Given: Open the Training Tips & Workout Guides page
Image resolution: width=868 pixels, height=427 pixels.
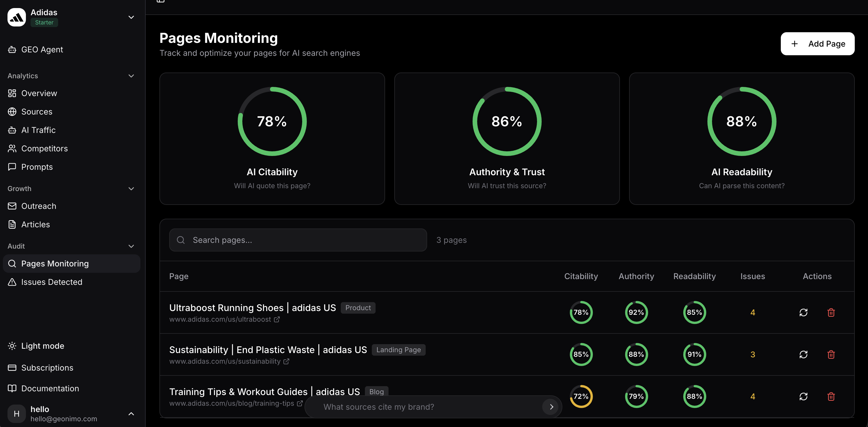Looking at the screenshot, I should coord(264,392).
